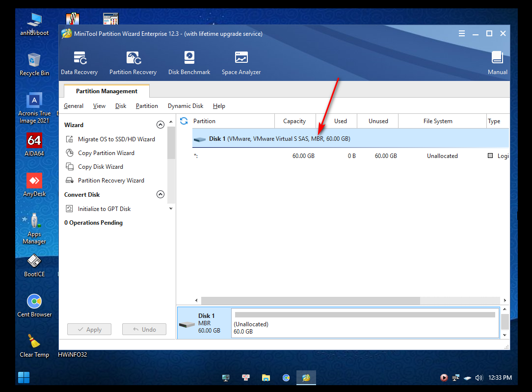Open AIDA64 desktop shortcut
The width and height of the screenshot is (532, 392).
[34, 144]
